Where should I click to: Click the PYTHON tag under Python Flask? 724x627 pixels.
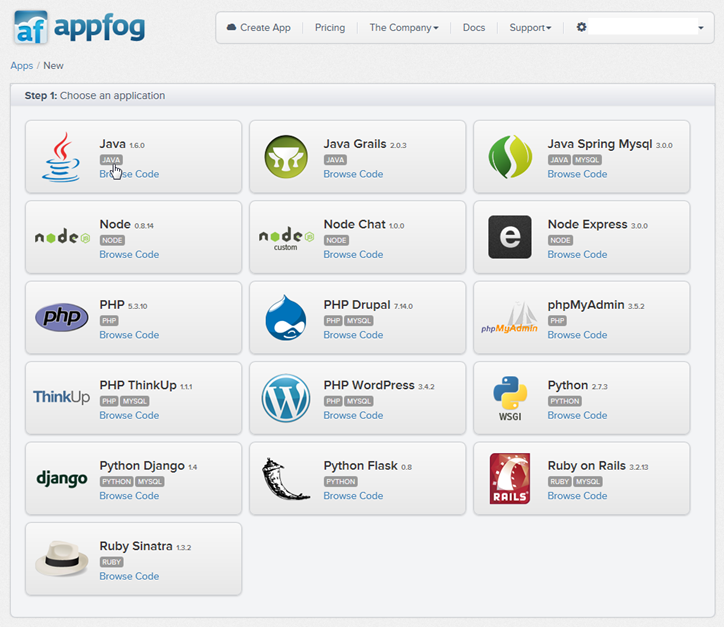tap(341, 482)
